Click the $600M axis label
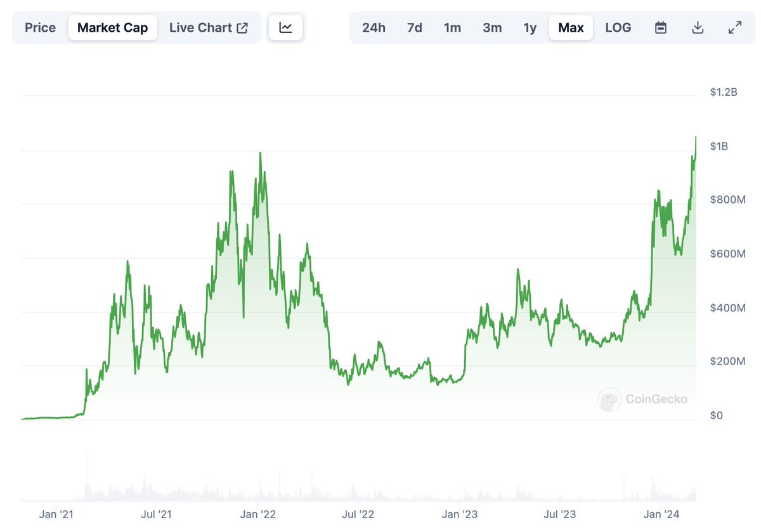This screenshot has height=532, width=761. [727, 254]
